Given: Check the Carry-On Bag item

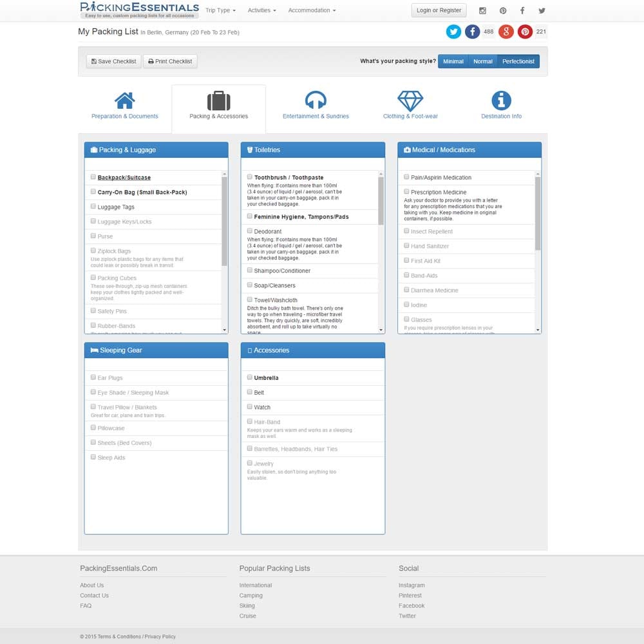Looking at the screenshot, I should 93,192.
